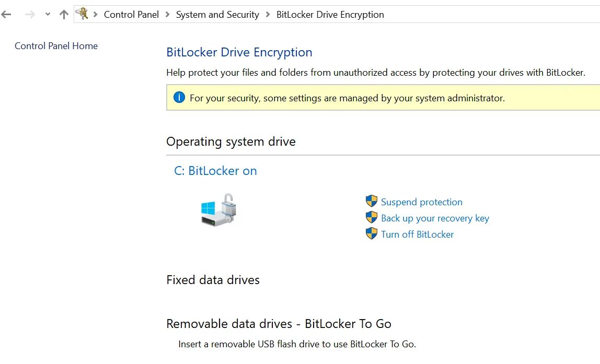
Task: Click the Control Panel keys icon in address bar
Action: (82, 14)
